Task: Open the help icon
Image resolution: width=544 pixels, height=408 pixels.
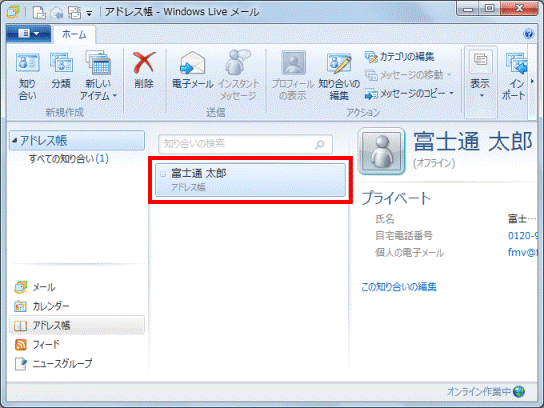Action: pos(528,34)
